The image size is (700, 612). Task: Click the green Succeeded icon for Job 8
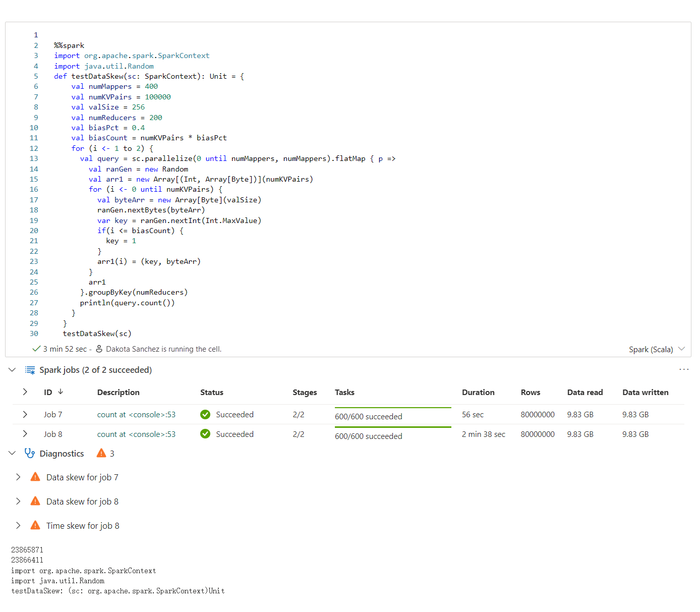coord(205,434)
